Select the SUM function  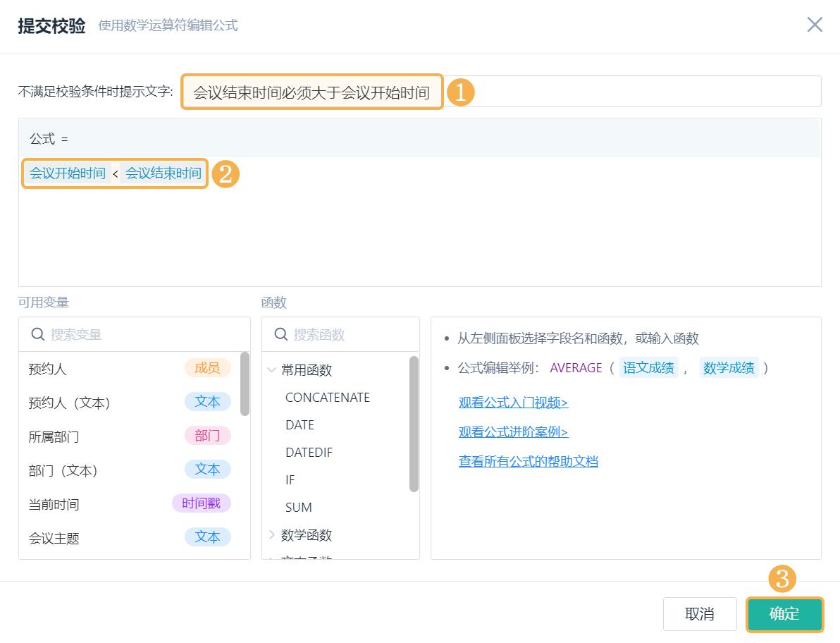pos(298,507)
